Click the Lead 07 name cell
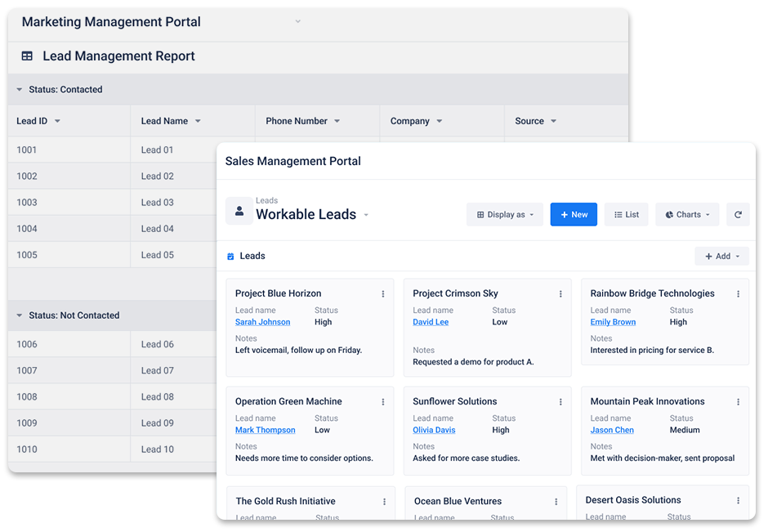Viewport: 768px width, 532px height. click(x=174, y=371)
